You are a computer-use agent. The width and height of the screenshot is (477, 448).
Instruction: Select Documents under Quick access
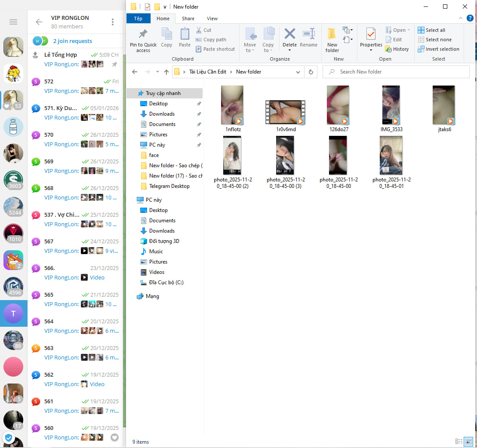162,124
